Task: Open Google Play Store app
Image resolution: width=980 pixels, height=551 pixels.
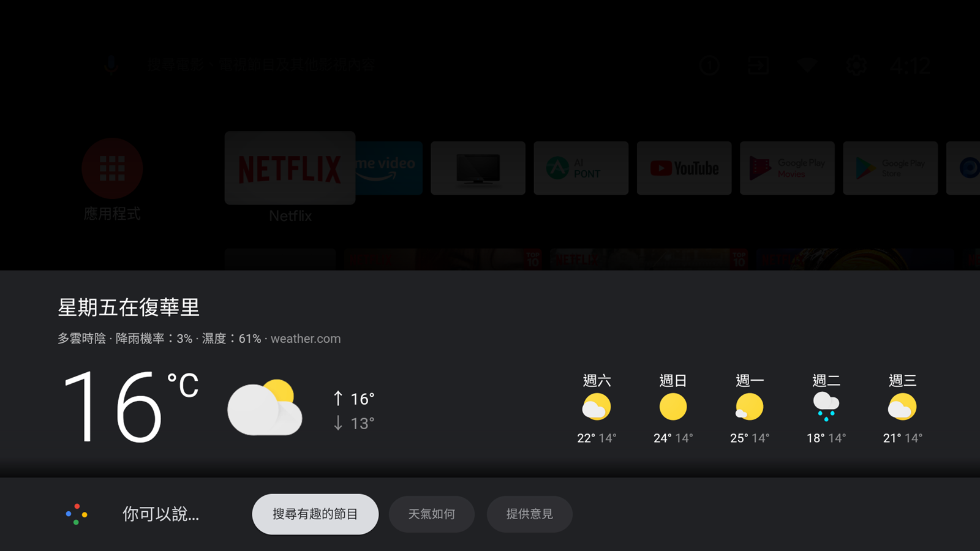Action: coord(890,168)
